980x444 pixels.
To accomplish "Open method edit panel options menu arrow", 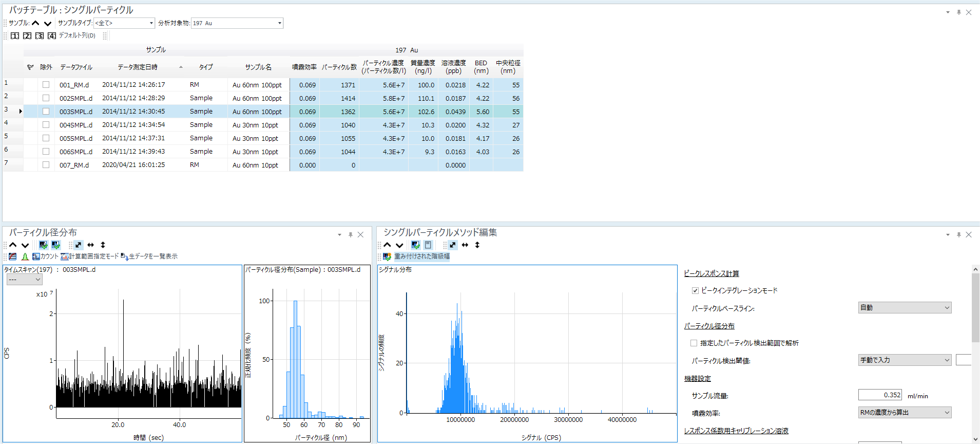I will (948, 235).
